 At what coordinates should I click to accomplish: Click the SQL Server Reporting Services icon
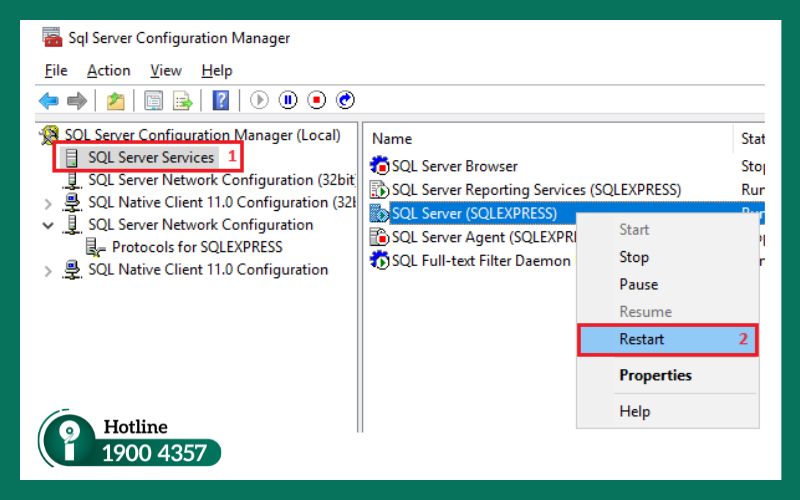point(379,189)
